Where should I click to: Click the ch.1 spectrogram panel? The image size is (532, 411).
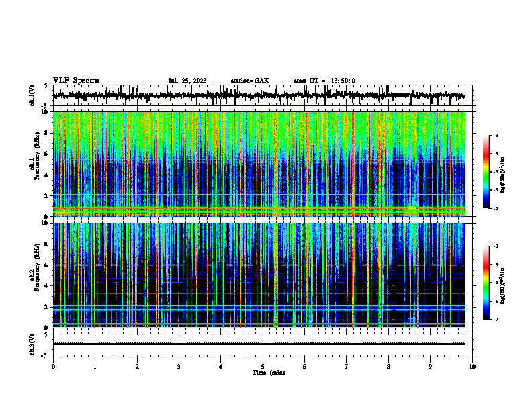(259, 164)
